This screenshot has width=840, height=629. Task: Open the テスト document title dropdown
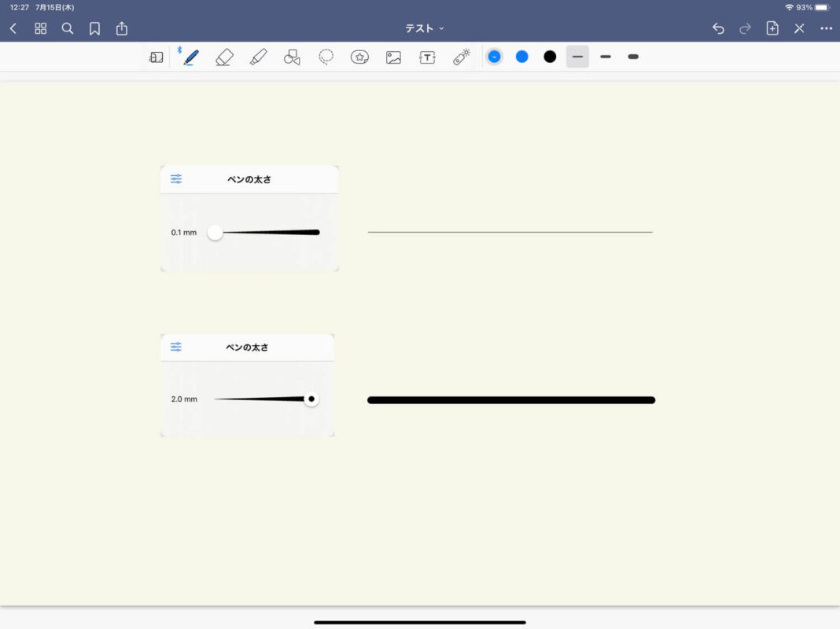[425, 28]
